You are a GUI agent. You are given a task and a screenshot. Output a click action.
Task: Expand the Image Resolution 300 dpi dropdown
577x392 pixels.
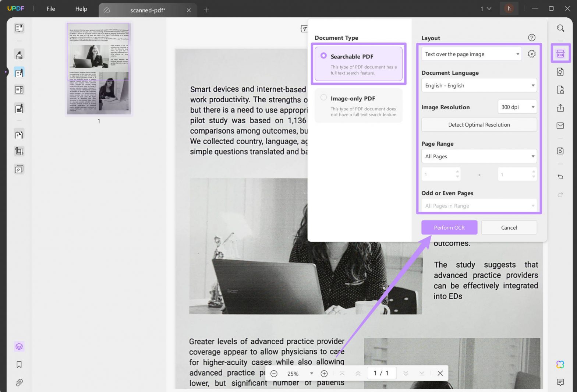click(517, 107)
